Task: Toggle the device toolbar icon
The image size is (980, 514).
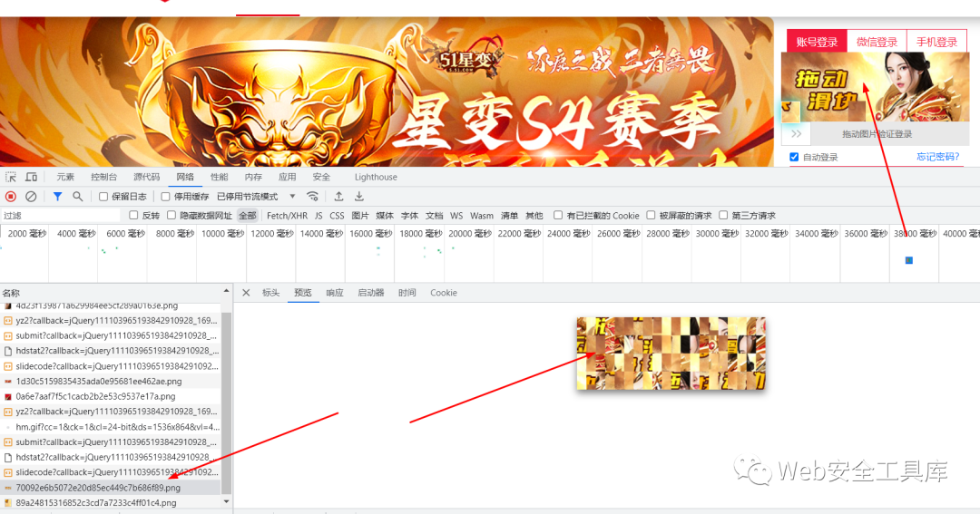Action: tap(31, 177)
